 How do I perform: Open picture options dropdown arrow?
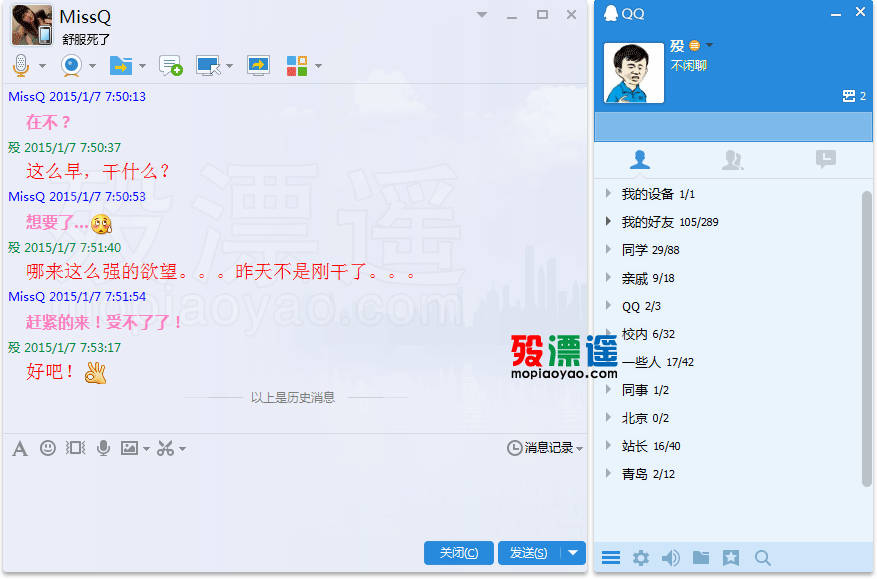click(146, 449)
